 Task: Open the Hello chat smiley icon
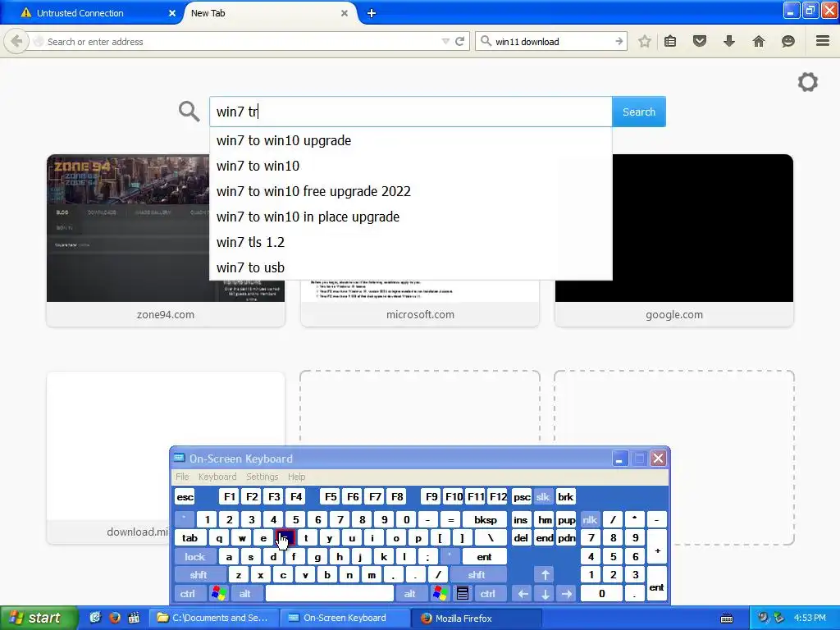pyautogui.click(x=788, y=41)
